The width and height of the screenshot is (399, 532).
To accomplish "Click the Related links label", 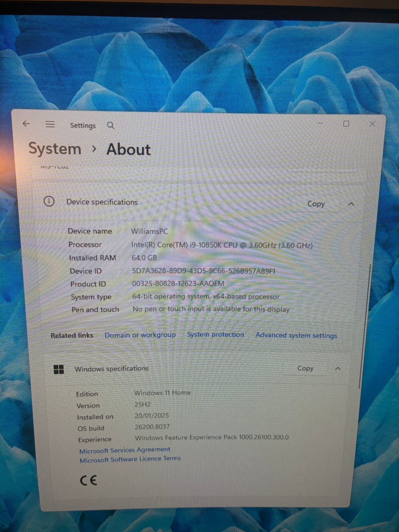I will [72, 335].
